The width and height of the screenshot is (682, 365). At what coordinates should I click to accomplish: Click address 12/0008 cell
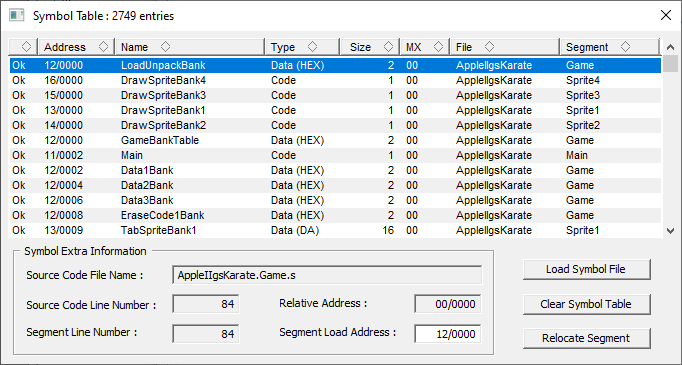pos(64,215)
